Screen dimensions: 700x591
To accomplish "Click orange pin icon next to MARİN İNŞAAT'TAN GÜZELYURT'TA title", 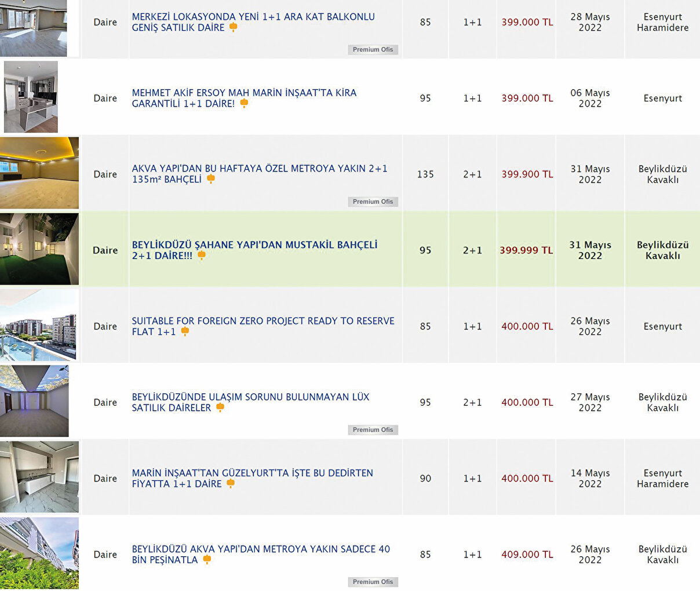I will pyautogui.click(x=231, y=483).
